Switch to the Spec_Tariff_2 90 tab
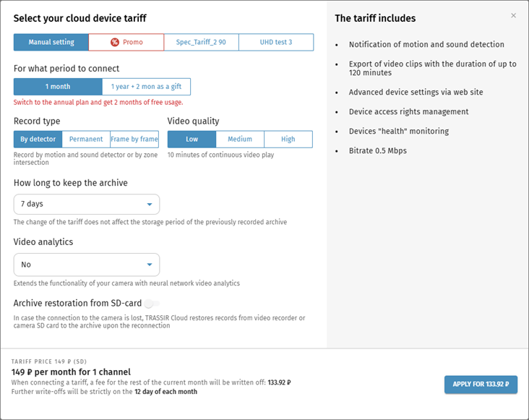 tap(201, 43)
